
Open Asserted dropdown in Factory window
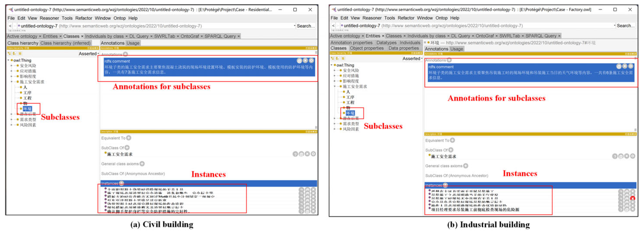tap(413, 59)
